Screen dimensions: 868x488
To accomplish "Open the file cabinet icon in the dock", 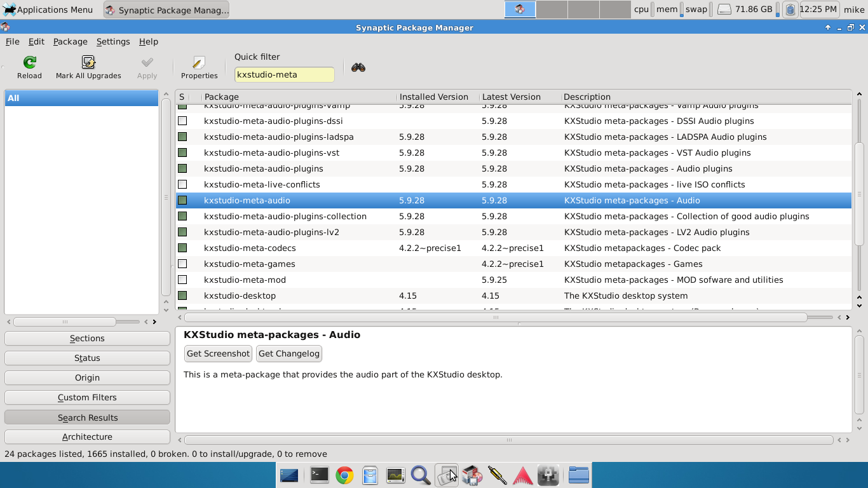I will click(370, 475).
